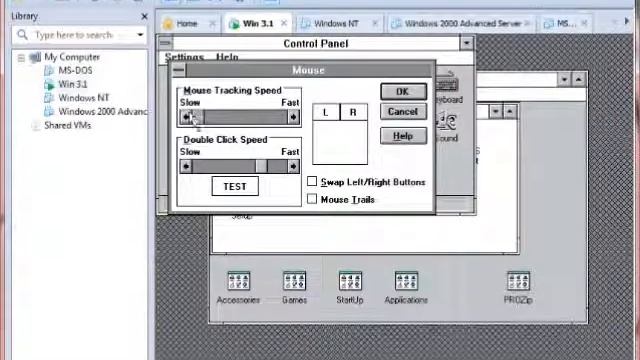The image size is (640, 360).
Task: Open the Library search dropdown arrow
Action: coord(140,35)
